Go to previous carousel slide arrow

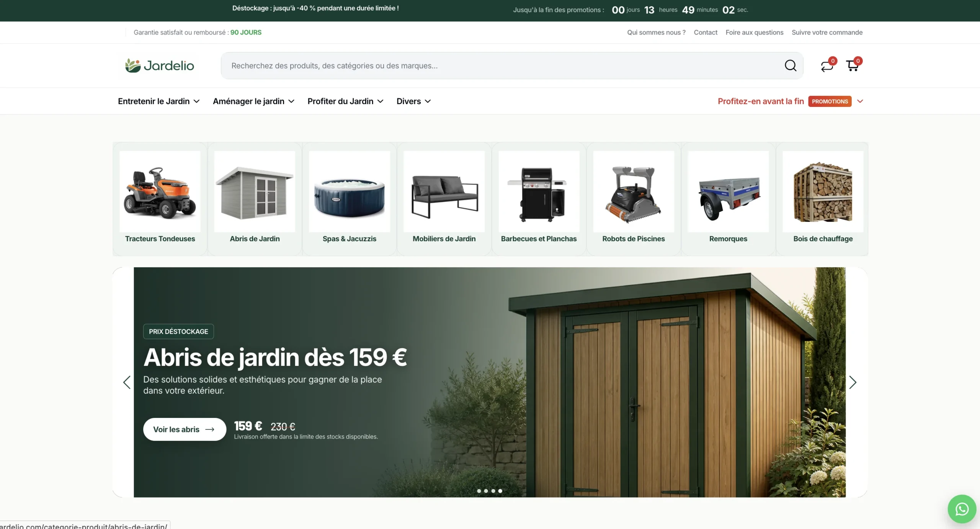(x=127, y=382)
